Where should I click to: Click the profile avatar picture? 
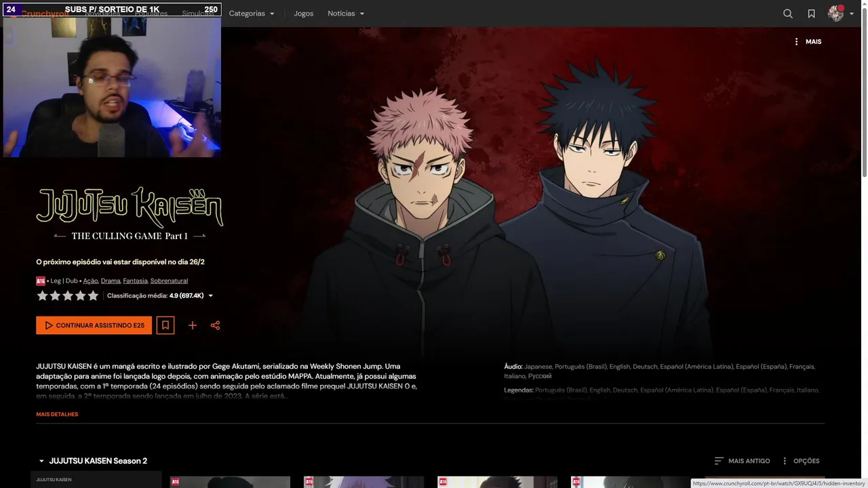[835, 14]
